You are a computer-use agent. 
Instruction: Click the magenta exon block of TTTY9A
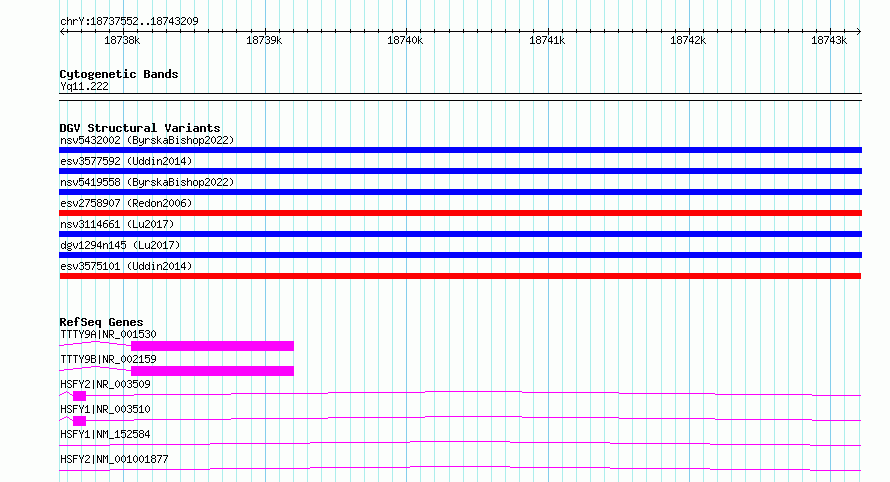[212, 346]
